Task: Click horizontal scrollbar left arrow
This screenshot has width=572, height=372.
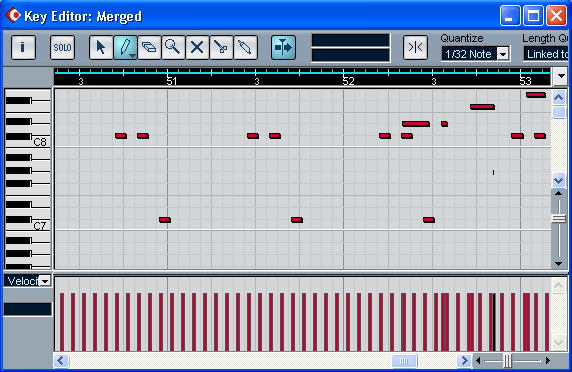Action: coord(61,361)
